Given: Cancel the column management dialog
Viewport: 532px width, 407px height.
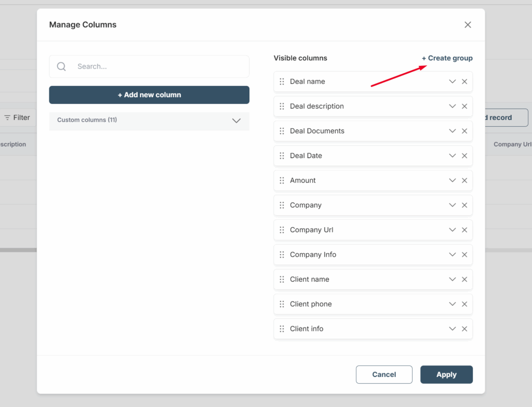Looking at the screenshot, I should click(x=384, y=374).
